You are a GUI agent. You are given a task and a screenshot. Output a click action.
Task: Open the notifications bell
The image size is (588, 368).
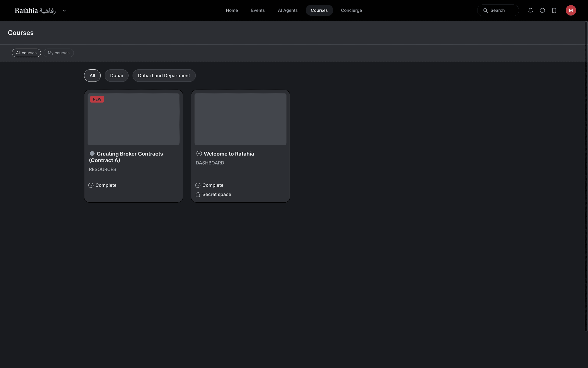(530, 10)
